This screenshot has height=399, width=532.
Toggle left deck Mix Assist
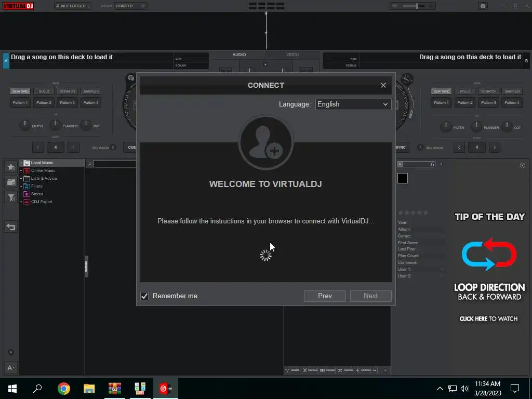[113, 148]
